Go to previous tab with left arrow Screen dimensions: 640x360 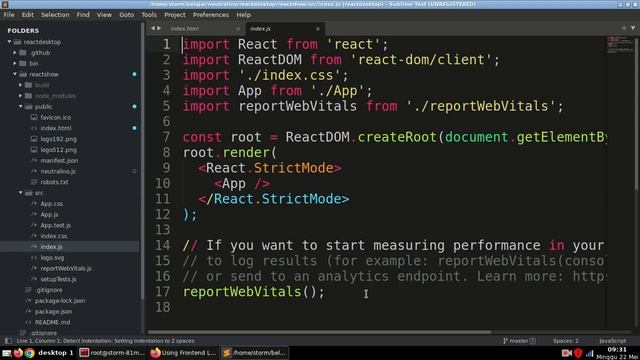click(153, 28)
